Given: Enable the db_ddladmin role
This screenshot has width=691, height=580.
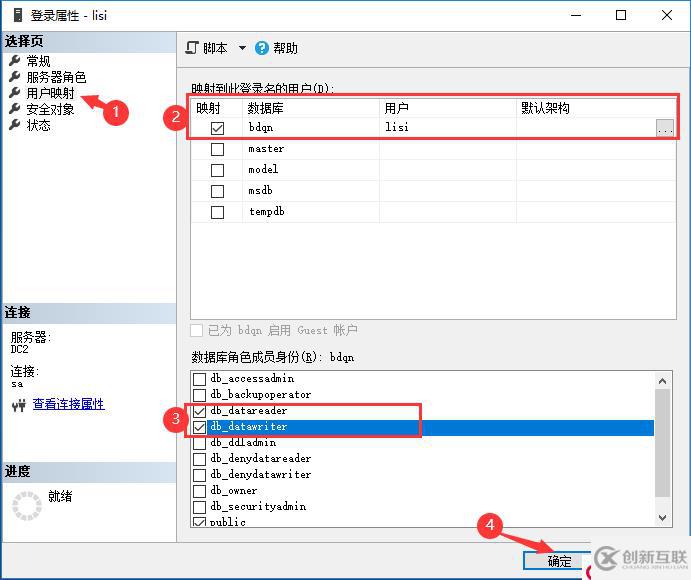Looking at the screenshot, I should click(200, 443).
